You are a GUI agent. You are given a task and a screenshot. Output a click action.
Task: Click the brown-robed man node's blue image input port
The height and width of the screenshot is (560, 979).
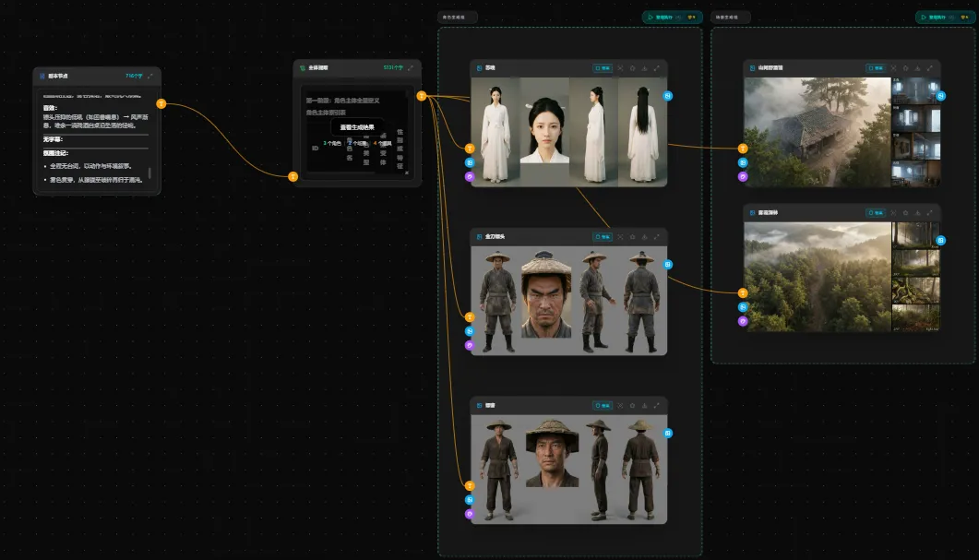[470, 499]
